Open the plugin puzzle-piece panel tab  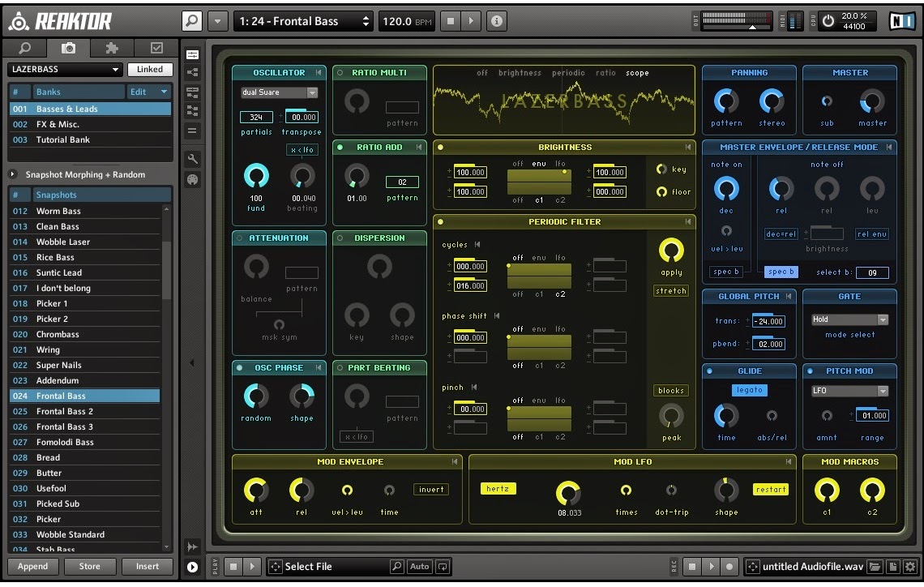pyautogui.click(x=111, y=47)
